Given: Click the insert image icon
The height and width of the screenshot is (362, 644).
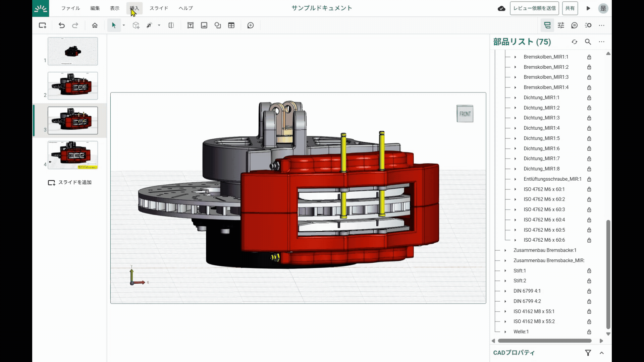Looking at the screenshot, I should tap(204, 25).
